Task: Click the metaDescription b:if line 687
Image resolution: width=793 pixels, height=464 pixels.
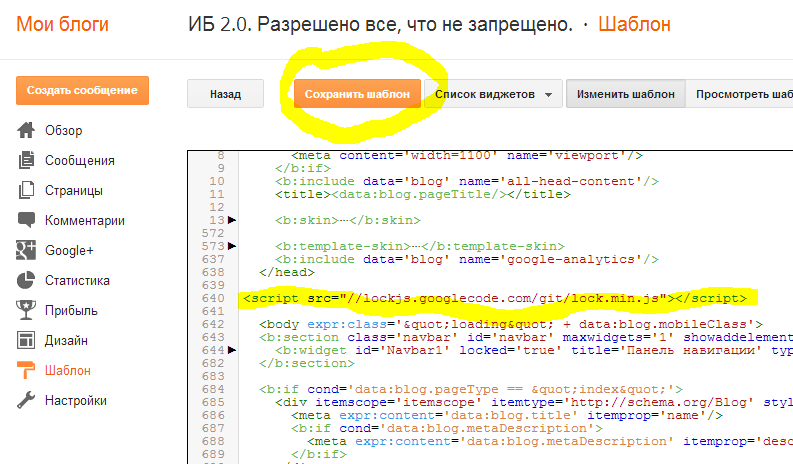Action: pyautogui.click(x=447, y=428)
